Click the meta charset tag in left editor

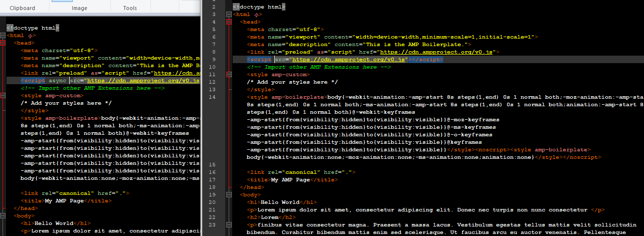tap(59, 51)
